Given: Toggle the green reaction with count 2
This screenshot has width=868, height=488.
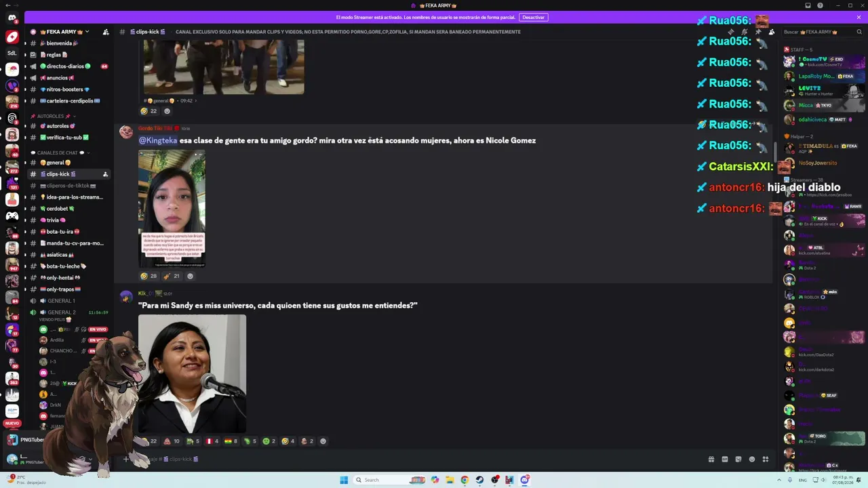Looking at the screenshot, I should coord(269,441).
